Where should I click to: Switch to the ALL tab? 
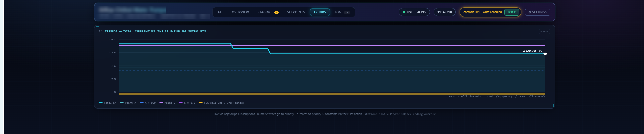[x=220, y=12]
